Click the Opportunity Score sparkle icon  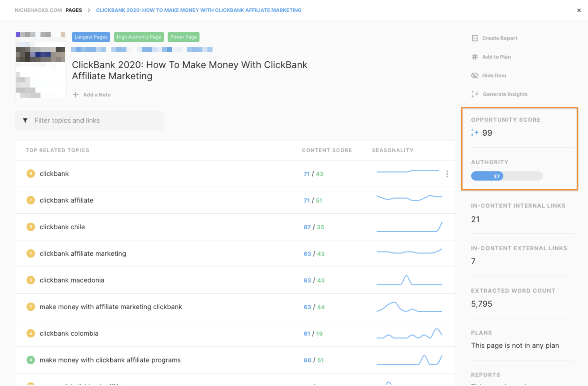tap(474, 133)
